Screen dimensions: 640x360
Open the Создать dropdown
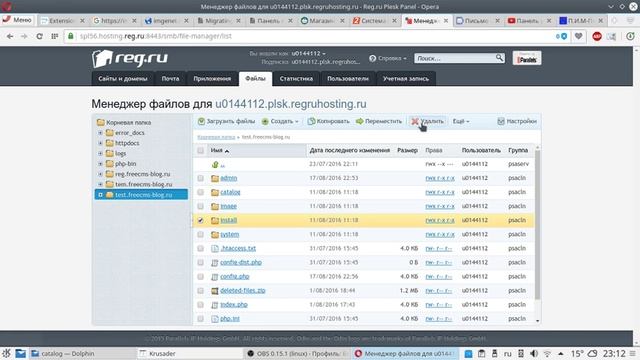(x=280, y=121)
